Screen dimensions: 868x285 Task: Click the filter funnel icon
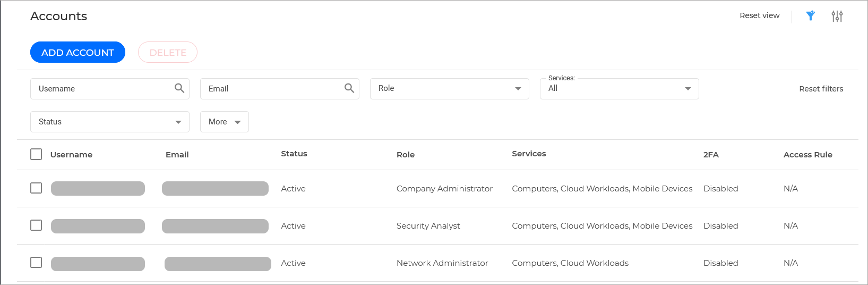tap(810, 16)
